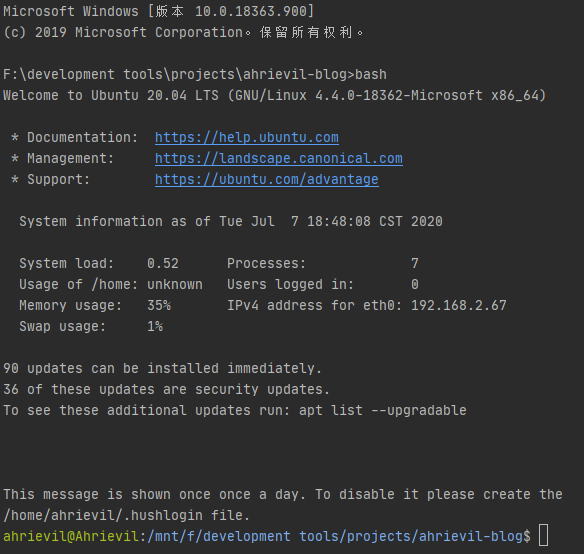Click the green ahrievil@Ahrievil prompt text
The image size is (584, 554).
tap(71, 536)
